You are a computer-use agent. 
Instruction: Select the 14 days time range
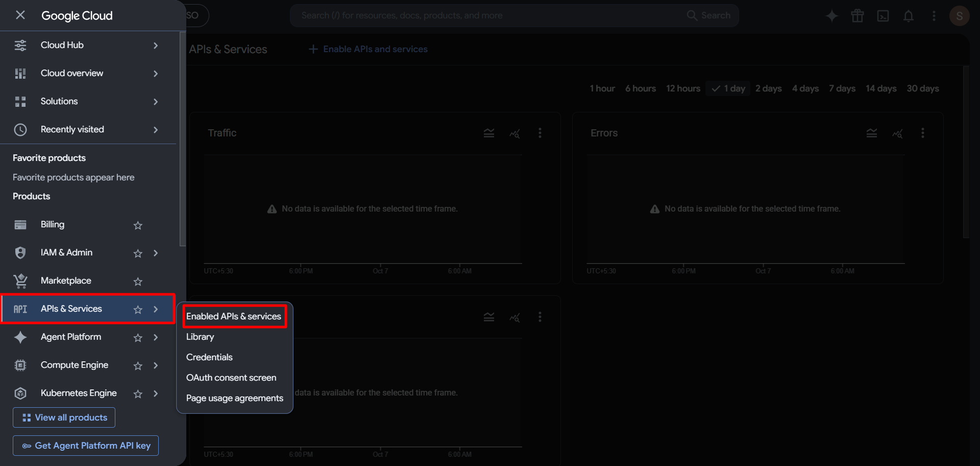point(881,88)
